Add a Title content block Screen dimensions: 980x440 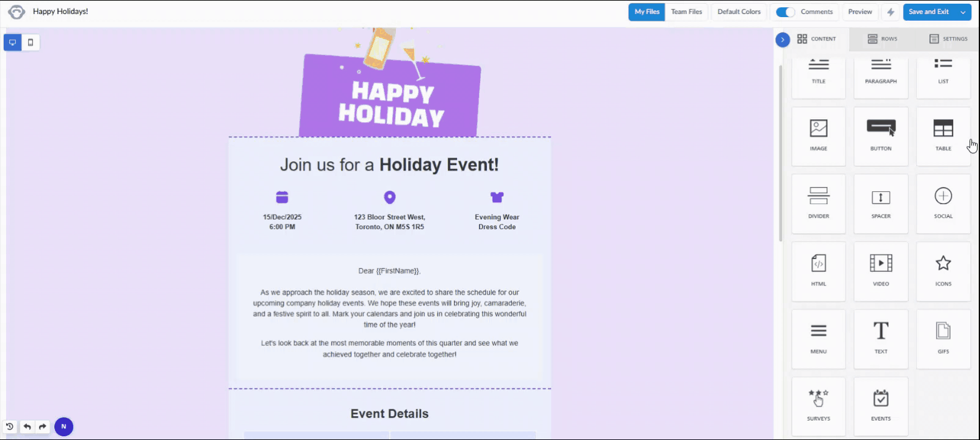click(818, 78)
